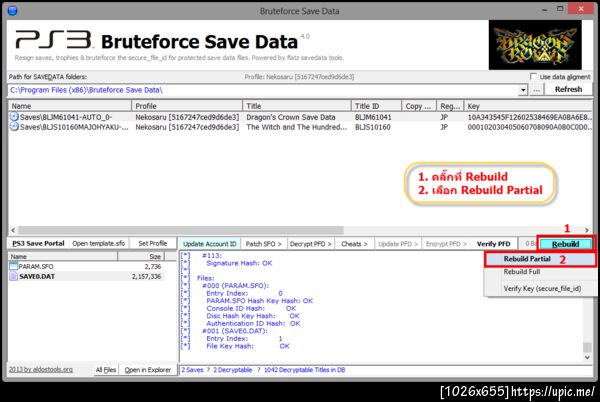Click Open in Explorer button

[x=148, y=369]
